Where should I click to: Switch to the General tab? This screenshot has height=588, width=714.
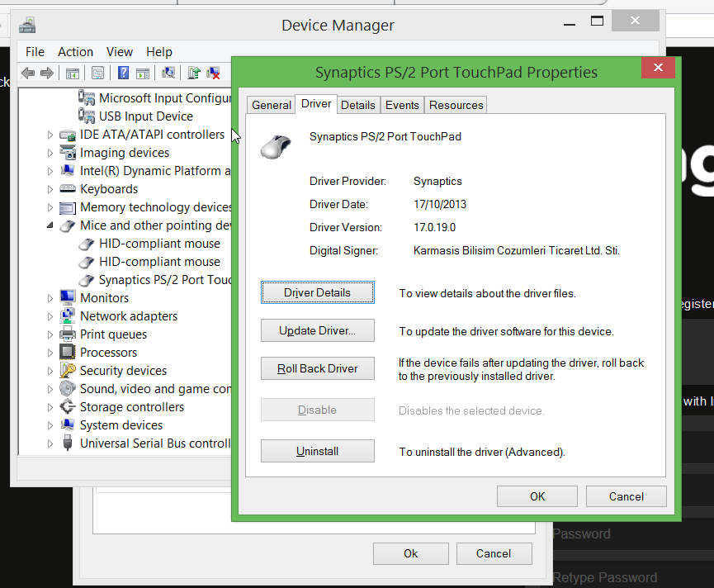click(272, 105)
